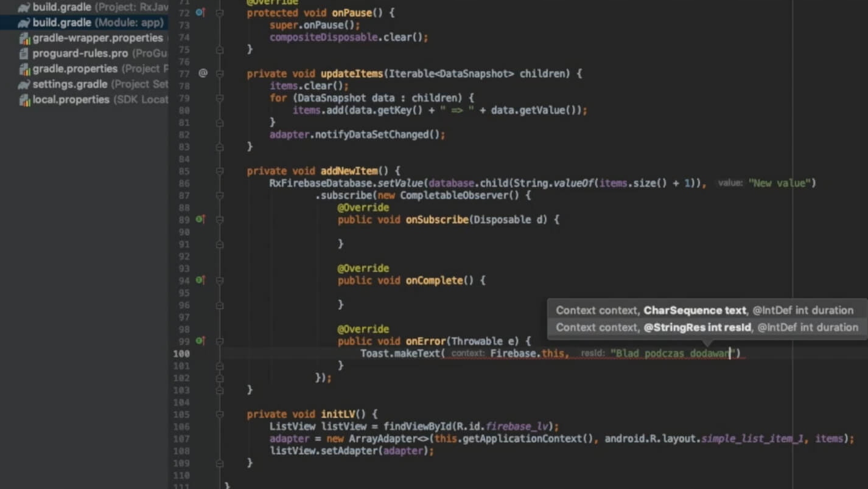Collapse the initLV method fold
This screenshot has width=868, height=489.
point(220,414)
